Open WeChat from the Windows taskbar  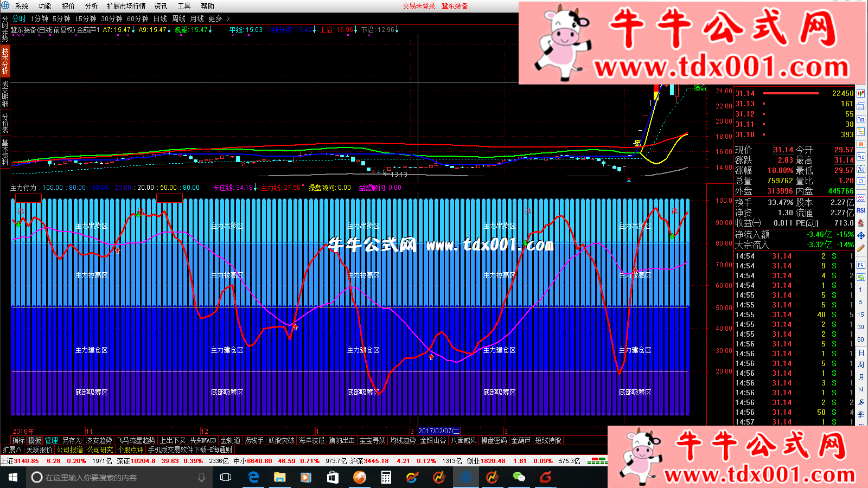coord(519,477)
